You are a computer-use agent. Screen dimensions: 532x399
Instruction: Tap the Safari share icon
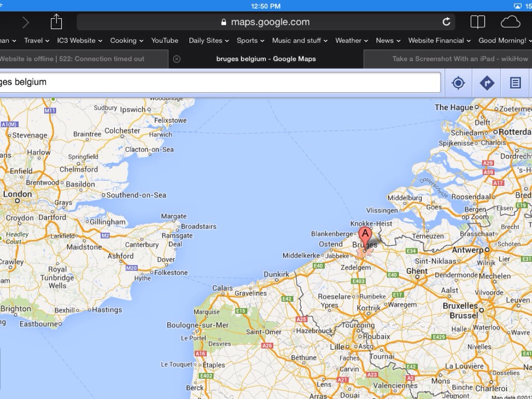point(56,22)
